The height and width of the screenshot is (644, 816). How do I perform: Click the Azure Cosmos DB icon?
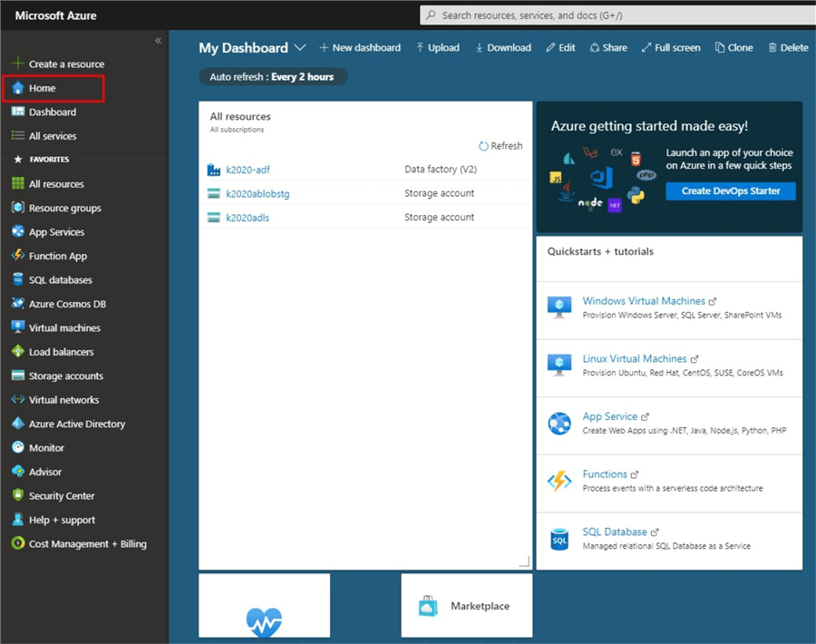coord(18,303)
